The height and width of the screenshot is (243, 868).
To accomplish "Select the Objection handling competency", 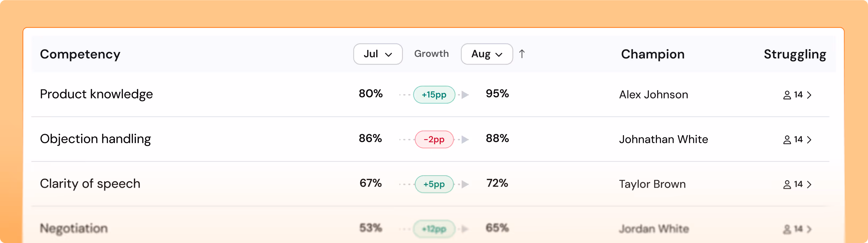I will pos(95,139).
